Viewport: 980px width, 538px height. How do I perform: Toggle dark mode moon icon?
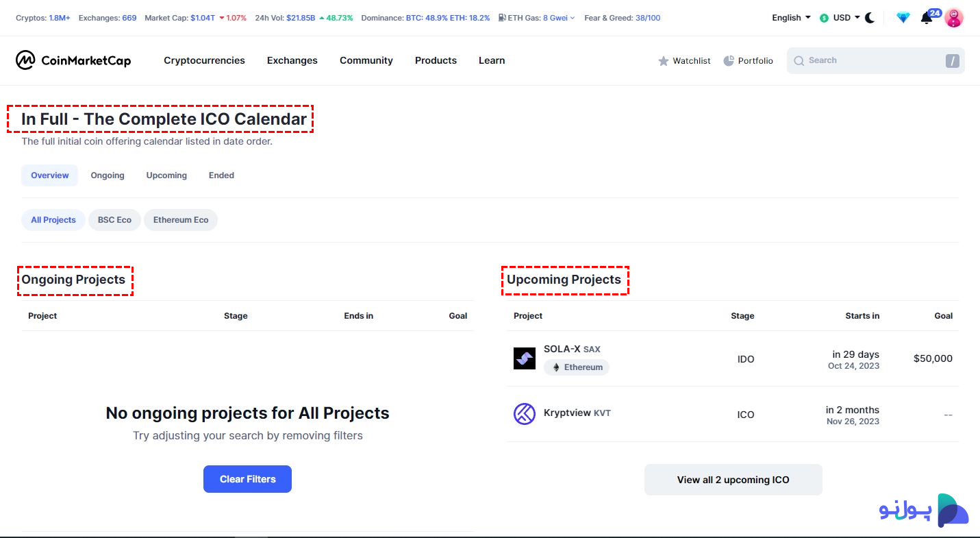click(870, 18)
